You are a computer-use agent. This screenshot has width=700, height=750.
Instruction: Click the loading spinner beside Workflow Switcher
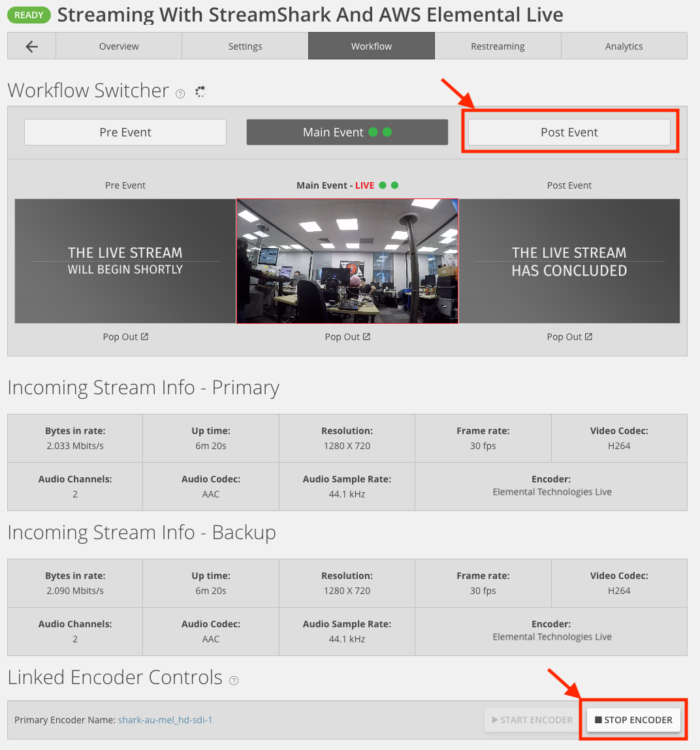(200, 91)
